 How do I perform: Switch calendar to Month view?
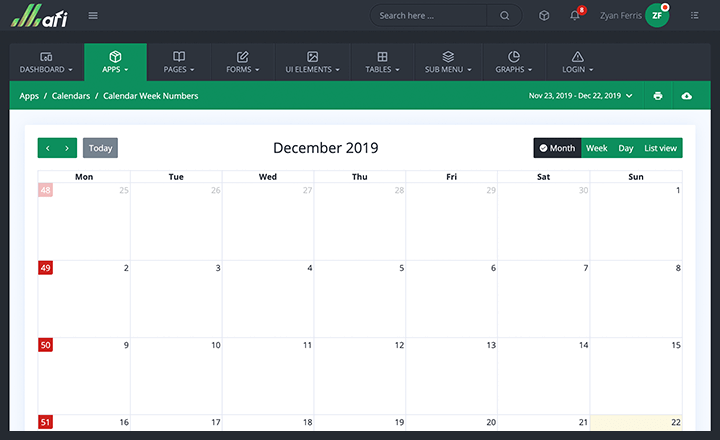557,148
